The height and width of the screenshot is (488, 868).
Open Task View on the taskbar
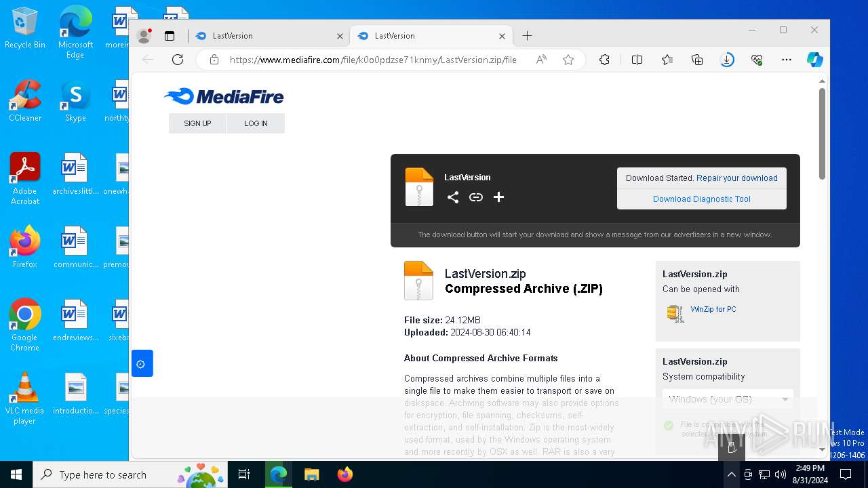point(244,474)
